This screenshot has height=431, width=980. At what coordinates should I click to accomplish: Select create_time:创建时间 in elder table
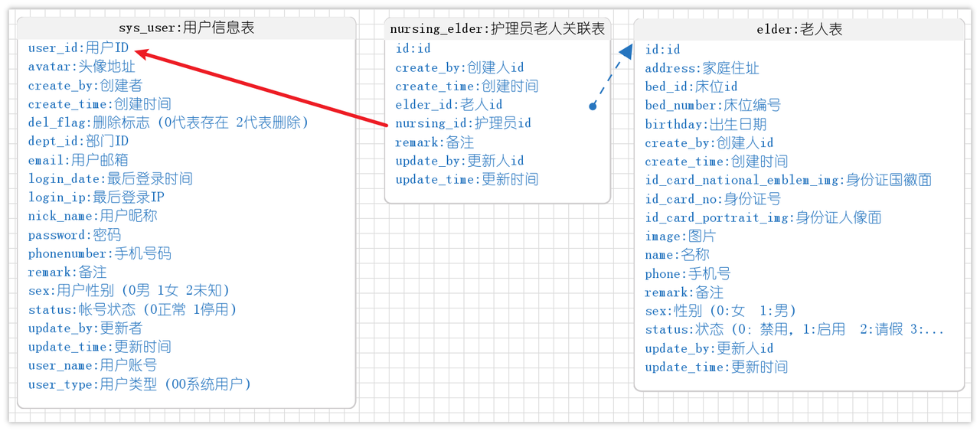click(x=716, y=162)
